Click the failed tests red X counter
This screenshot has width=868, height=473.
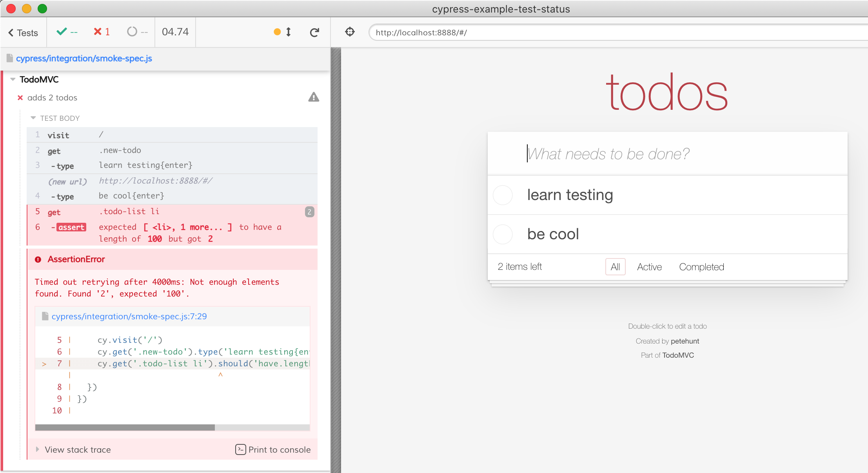click(x=102, y=32)
